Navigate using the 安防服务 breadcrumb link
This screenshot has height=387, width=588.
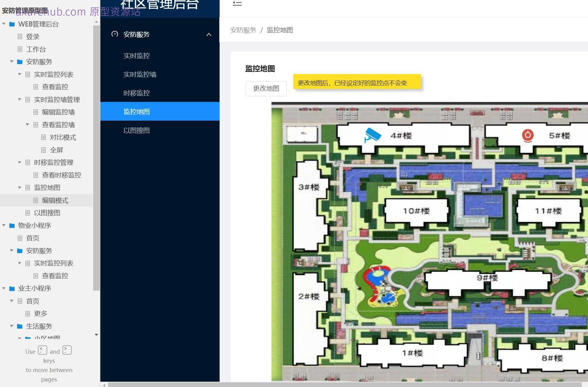click(243, 30)
